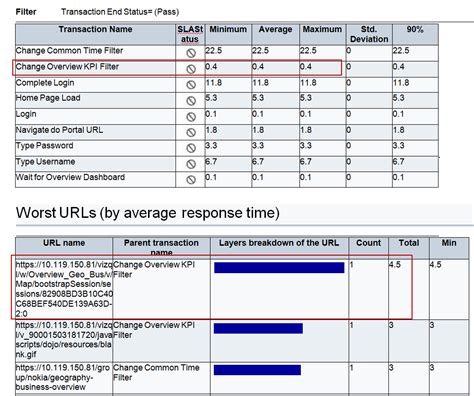Image resolution: width=474 pixels, height=396 pixels.
Task: Select the Wait for Overview Dashboard transaction
Action: [x=70, y=177]
